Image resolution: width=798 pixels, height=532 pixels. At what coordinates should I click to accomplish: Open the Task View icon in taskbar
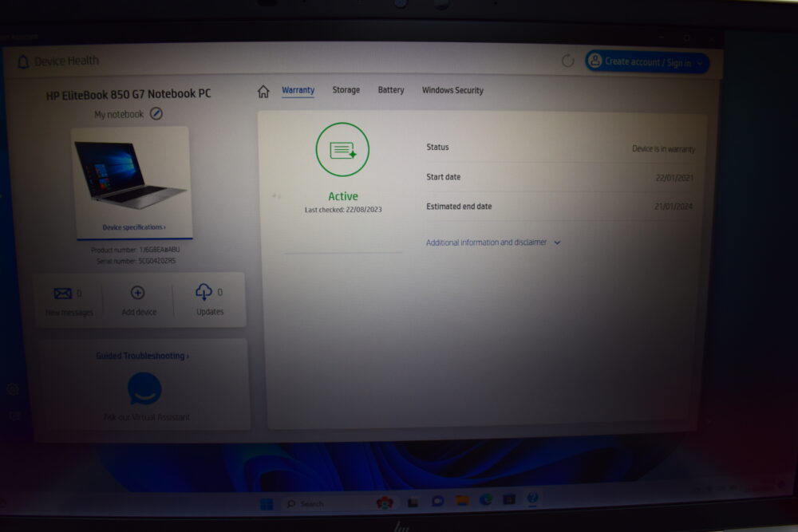(413, 502)
